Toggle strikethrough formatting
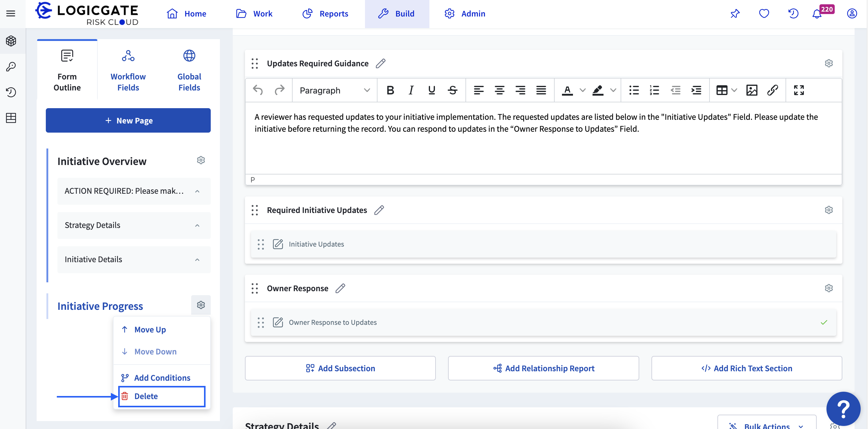Image resolution: width=868 pixels, height=429 pixels. (x=453, y=90)
